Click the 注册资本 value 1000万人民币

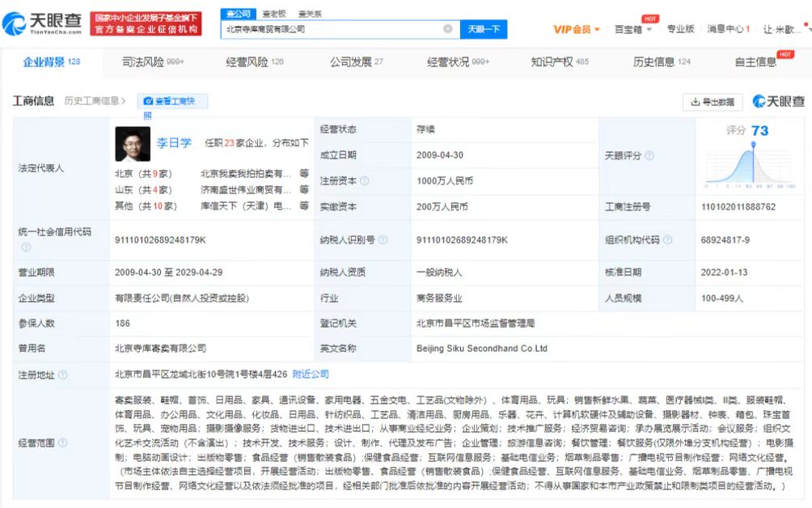click(x=445, y=180)
